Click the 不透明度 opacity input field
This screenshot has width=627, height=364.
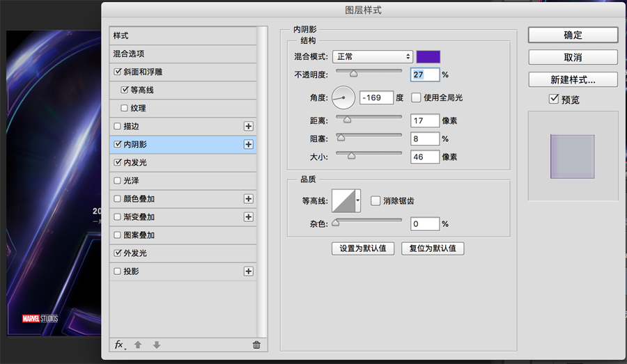click(425, 74)
